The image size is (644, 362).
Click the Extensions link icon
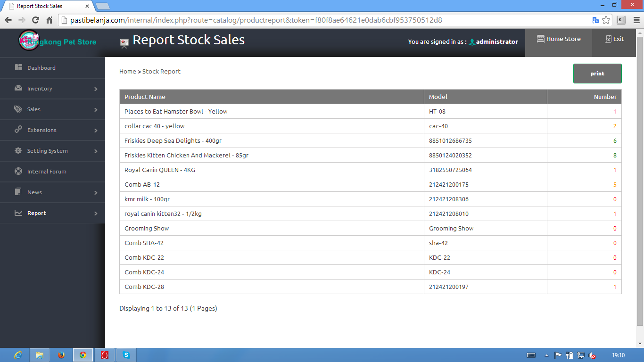[19, 130]
